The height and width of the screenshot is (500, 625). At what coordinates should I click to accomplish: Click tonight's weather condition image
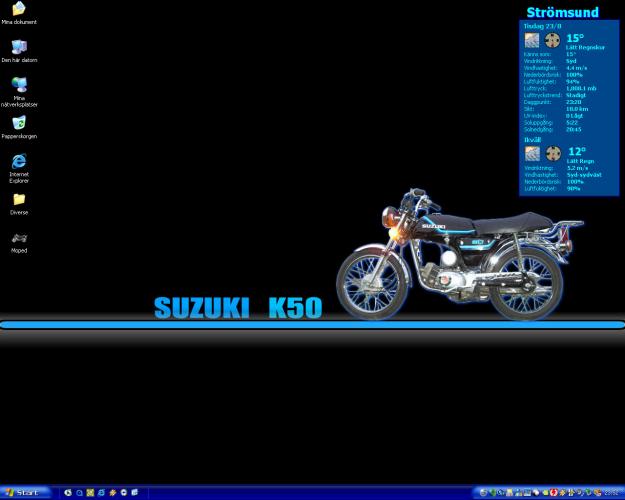(532, 154)
